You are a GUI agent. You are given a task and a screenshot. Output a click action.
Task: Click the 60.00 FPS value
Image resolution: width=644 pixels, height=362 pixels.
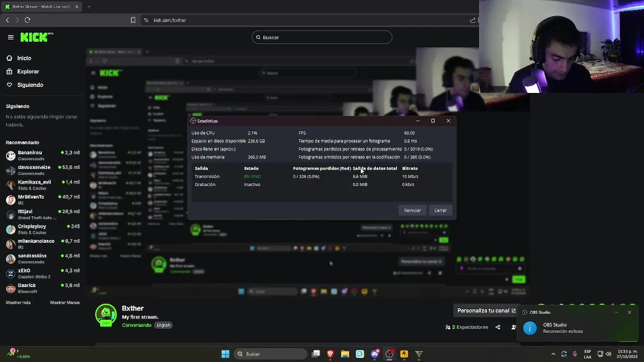pyautogui.click(x=409, y=133)
